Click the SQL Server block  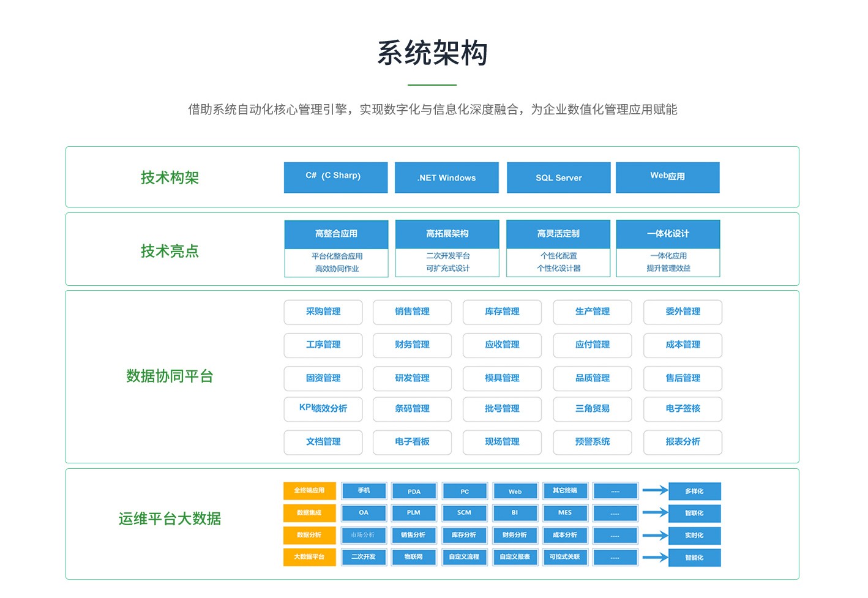(x=558, y=178)
